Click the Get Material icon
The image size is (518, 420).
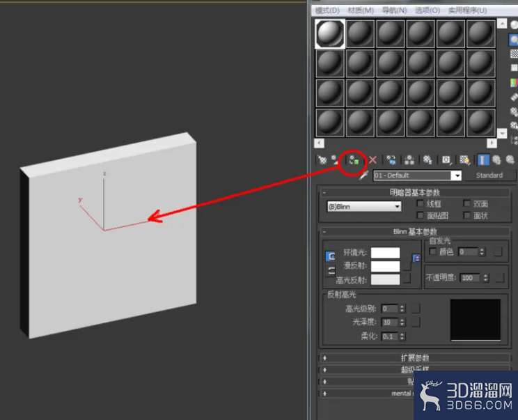click(322, 160)
